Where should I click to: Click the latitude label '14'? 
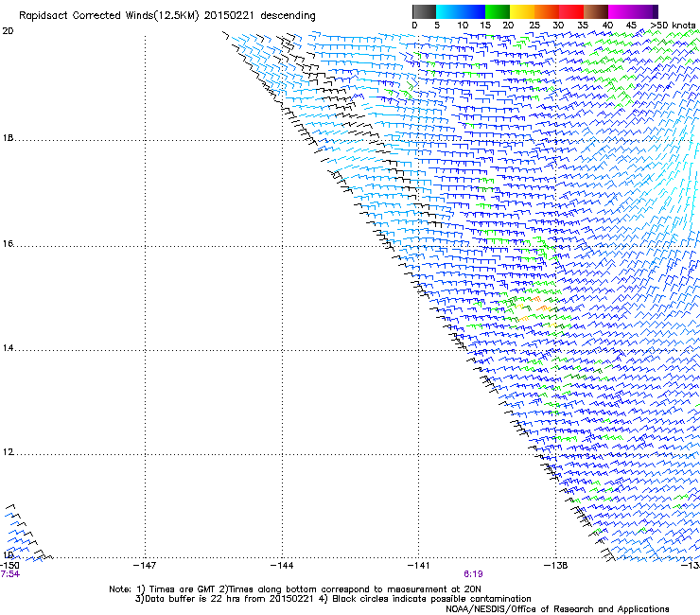pos(8,348)
